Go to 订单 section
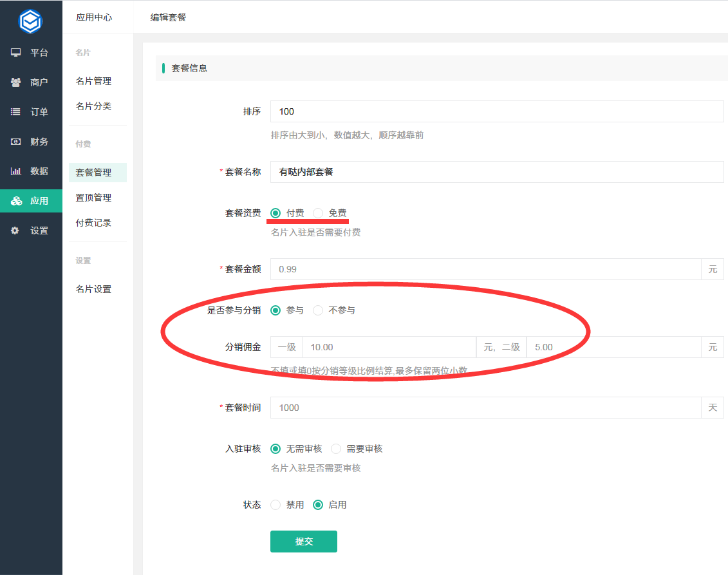The width and height of the screenshot is (728, 575). (31, 112)
